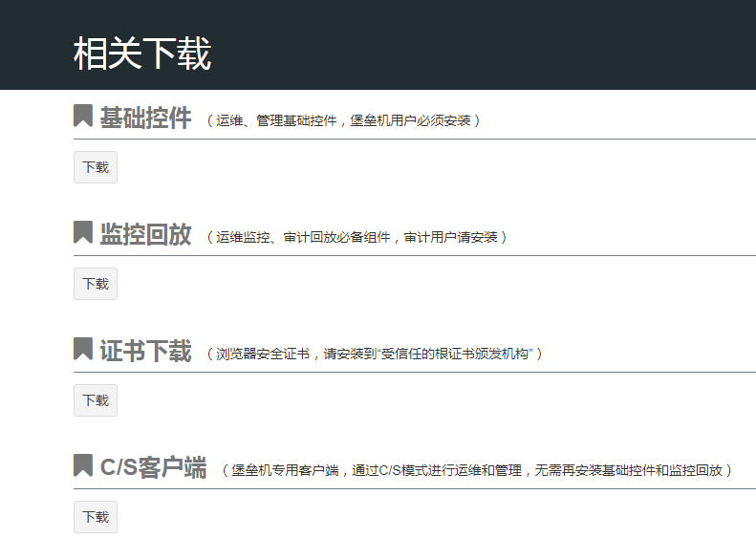
Task: Click the bookmark icon beside C/S客户端
Action: [83, 466]
